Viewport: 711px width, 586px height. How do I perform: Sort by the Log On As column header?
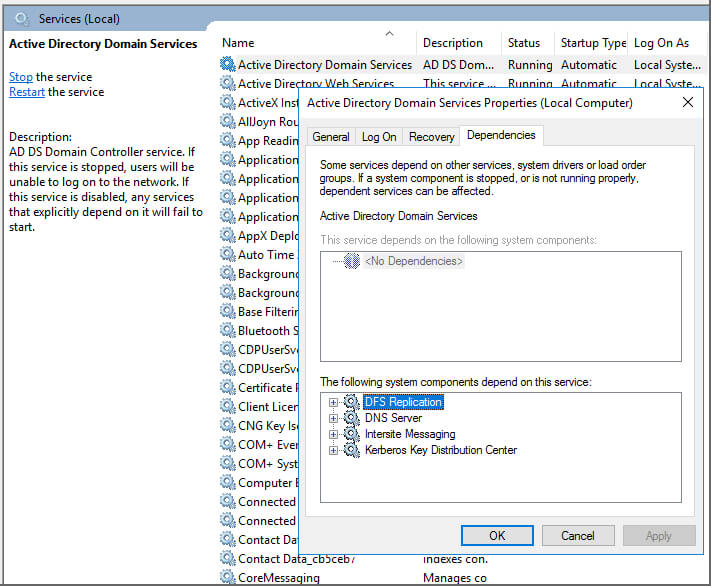coord(661,43)
